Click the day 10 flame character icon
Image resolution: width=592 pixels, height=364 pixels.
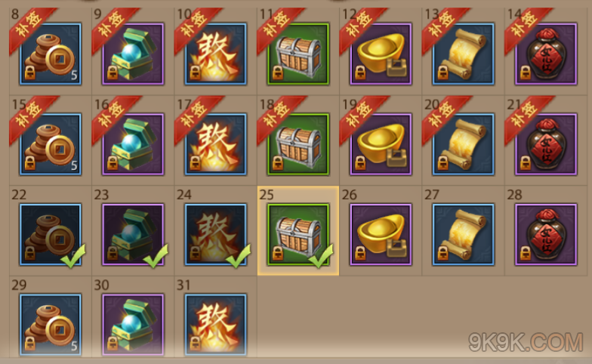216,54
